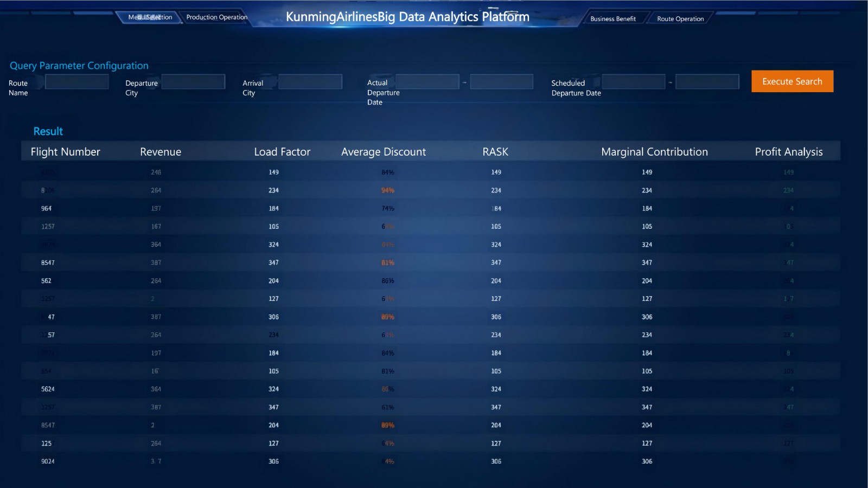The width and height of the screenshot is (868, 488).
Task: Activate the Arrival City text box
Action: tap(310, 82)
